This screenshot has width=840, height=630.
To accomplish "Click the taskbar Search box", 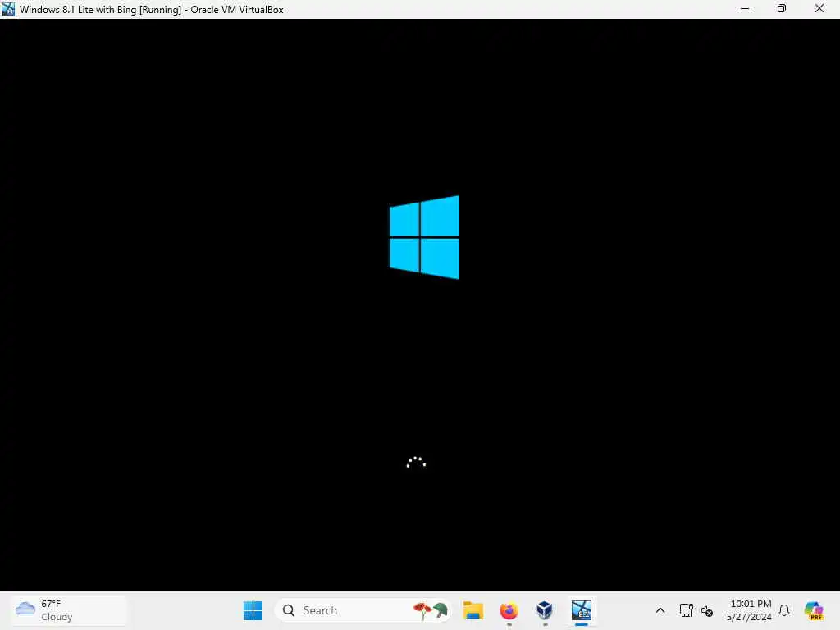I will (x=363, y=610).
